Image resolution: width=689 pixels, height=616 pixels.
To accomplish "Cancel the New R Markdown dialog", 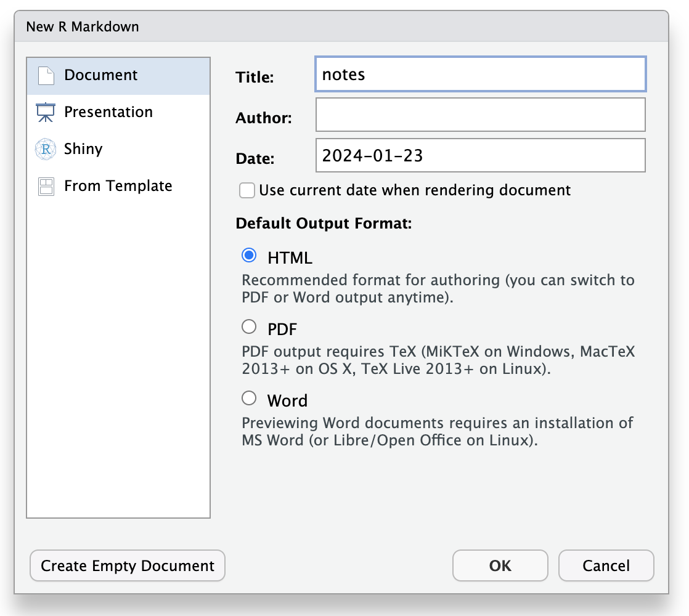I will pyautogui.click(x=606, y=565).
